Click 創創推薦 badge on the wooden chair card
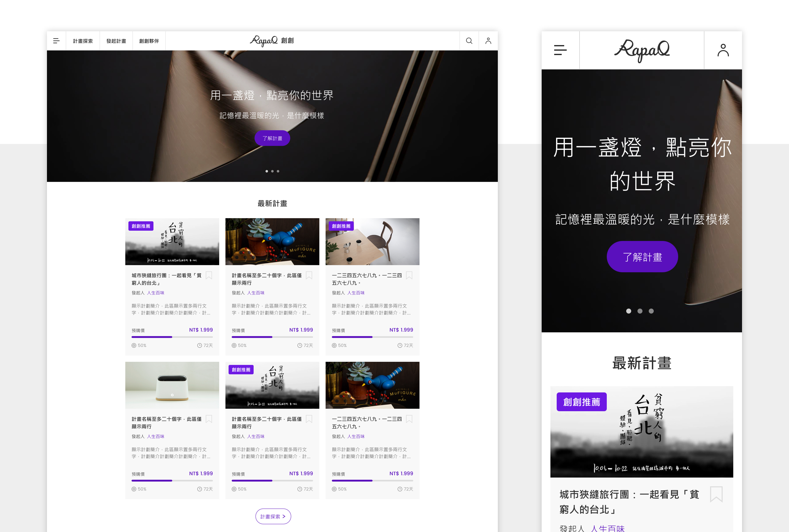This screenshot has height=532, width=789. tap(341, 226)
